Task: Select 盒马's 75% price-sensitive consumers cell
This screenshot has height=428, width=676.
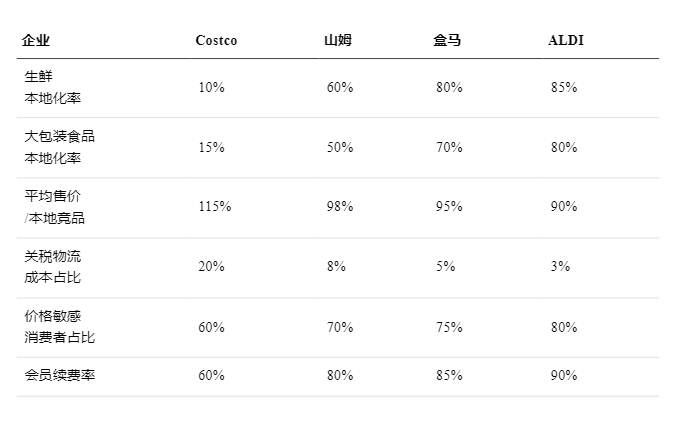Action: pos(449,327)
